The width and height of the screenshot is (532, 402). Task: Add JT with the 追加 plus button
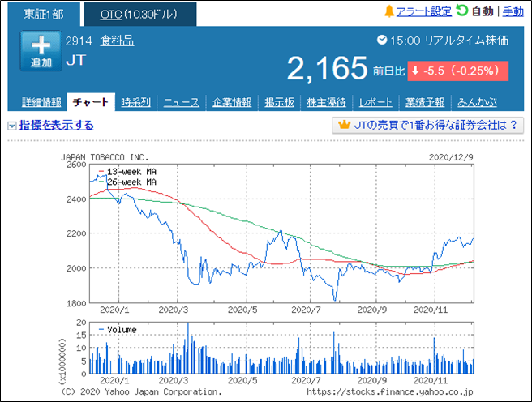[x=41, y=51]
